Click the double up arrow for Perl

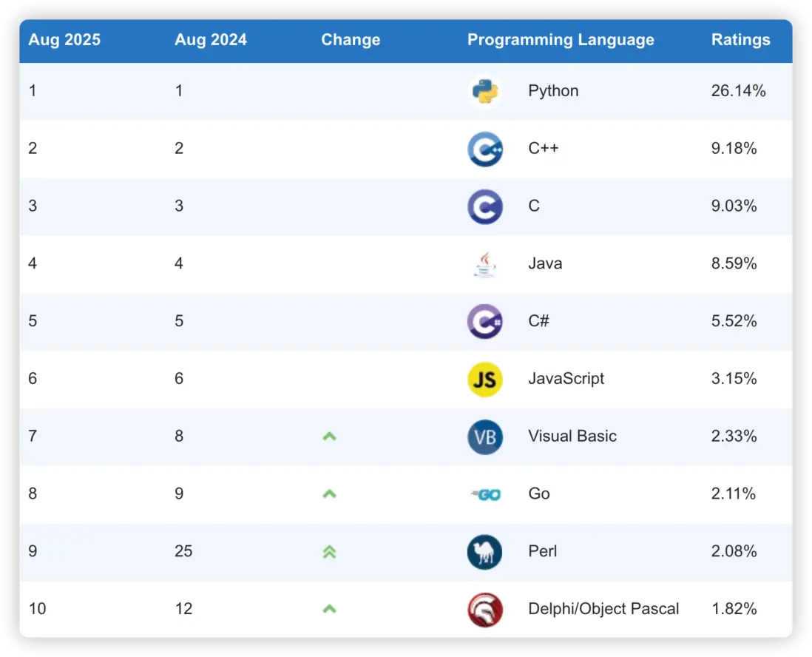click(x=330, y=552)
